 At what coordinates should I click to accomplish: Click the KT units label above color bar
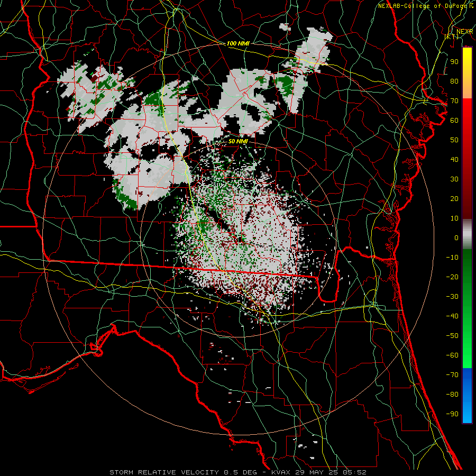pyautogui.click(x=452, y=36)
